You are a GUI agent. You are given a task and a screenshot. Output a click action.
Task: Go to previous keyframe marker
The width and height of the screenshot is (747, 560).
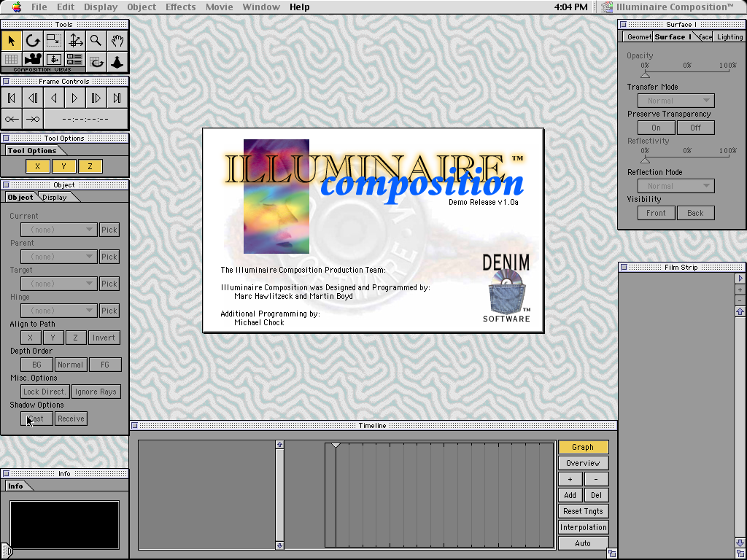coord(12,119)
